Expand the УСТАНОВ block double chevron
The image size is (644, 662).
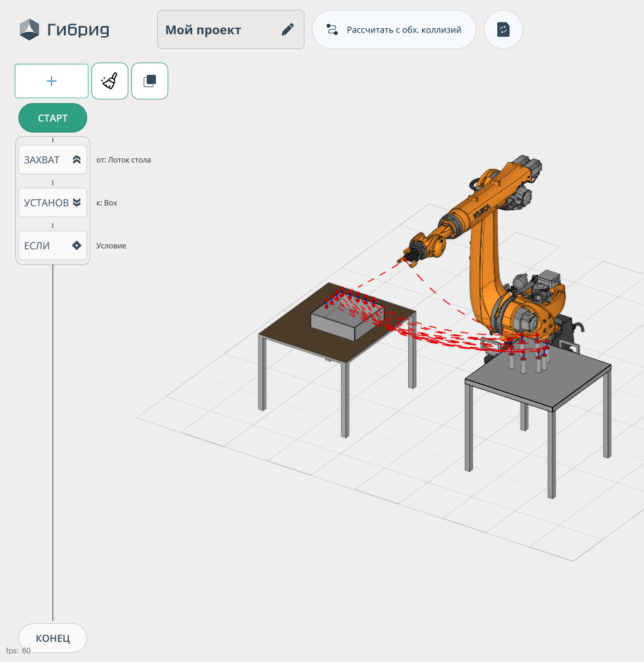pyautogui.click(x=77, y=202)
